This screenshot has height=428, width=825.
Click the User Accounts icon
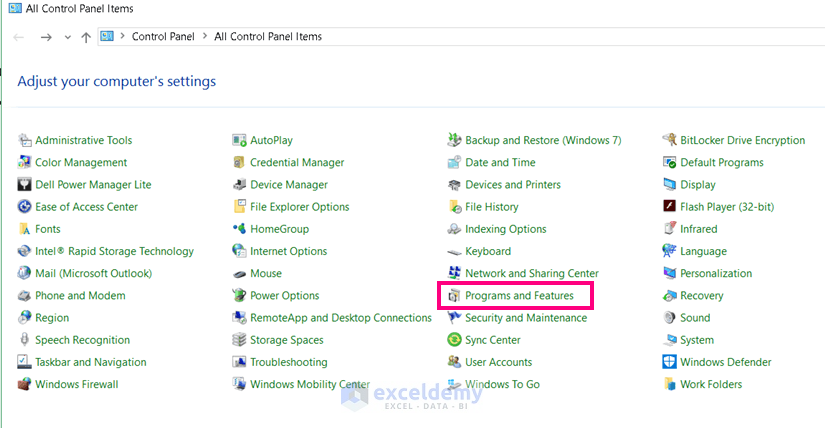pyautogui.click(x=454, y=362)
